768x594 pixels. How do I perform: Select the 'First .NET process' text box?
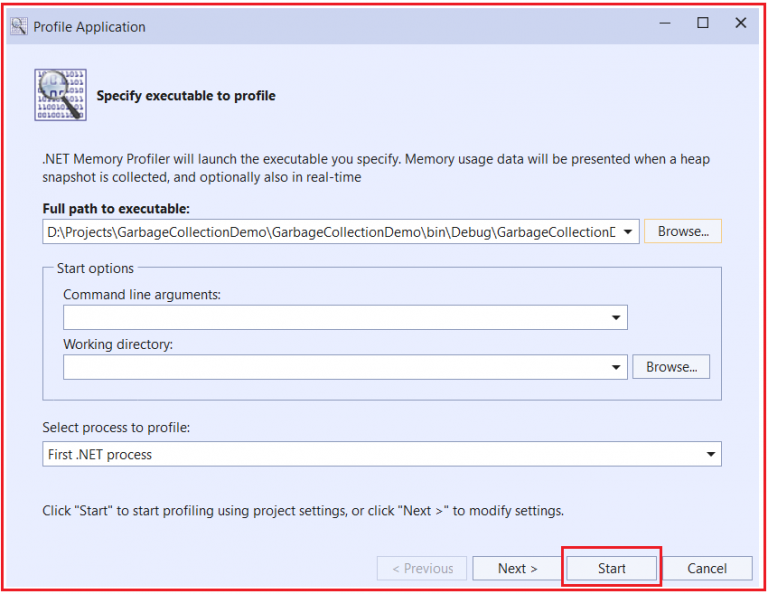[x=382, y=454]
